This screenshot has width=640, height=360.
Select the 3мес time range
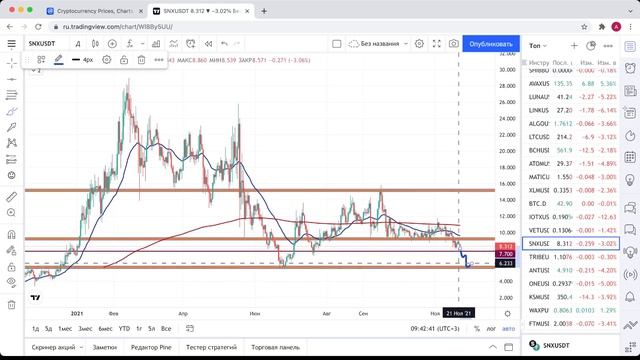click(85, 329)
